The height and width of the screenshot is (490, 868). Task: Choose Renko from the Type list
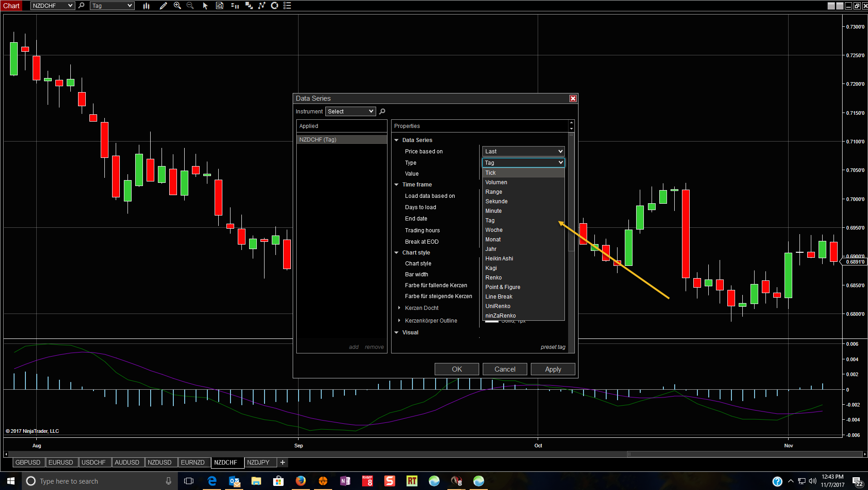[x=523, y=278]
